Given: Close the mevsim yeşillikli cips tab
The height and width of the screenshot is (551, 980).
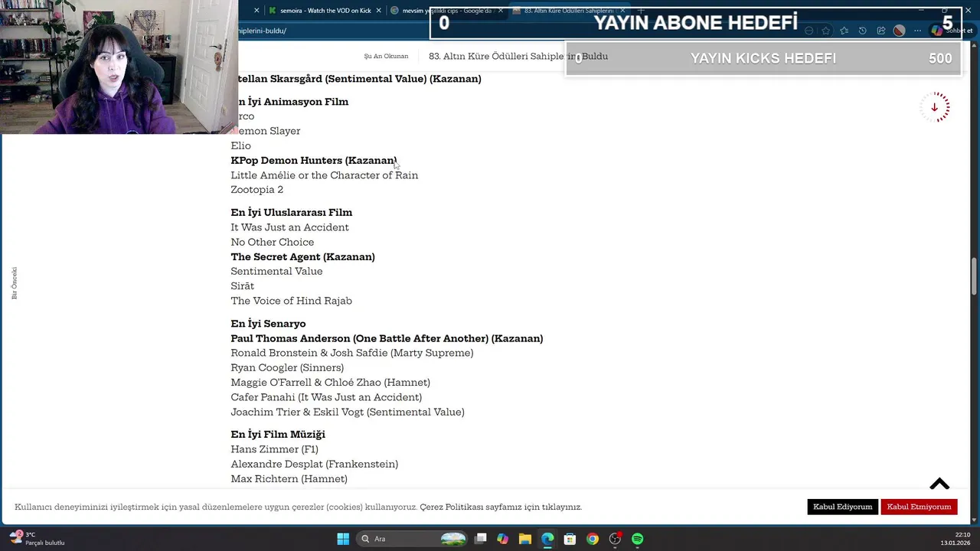Looking at the screenshot, I should 501,11.
